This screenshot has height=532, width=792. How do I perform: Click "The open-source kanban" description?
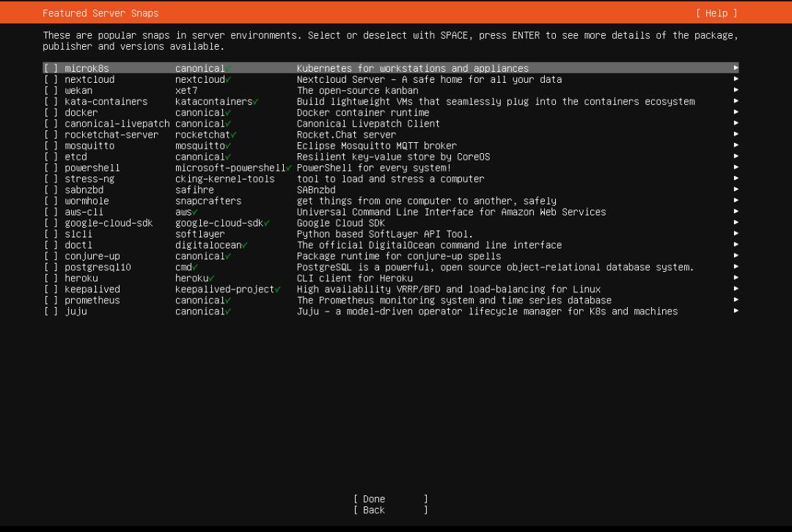358,90
